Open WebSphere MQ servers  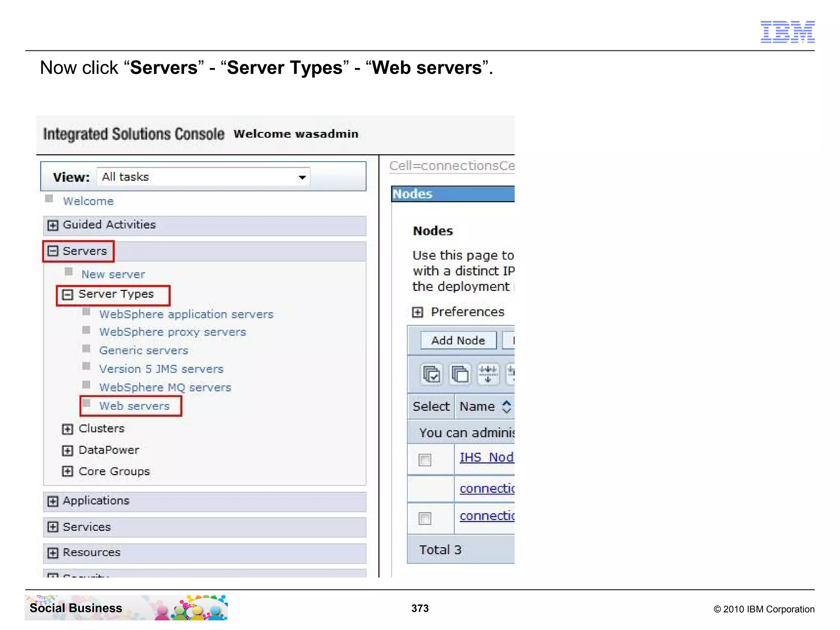(x=165, y=387)
